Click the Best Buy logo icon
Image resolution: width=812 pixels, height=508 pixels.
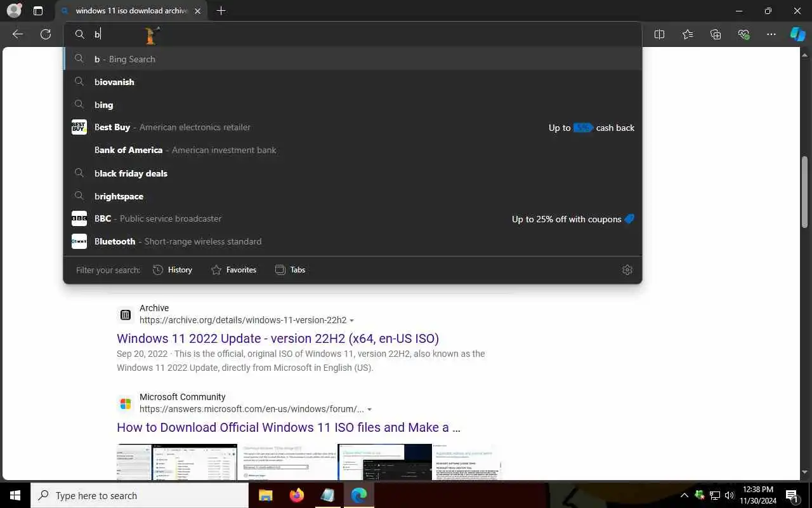[x=79, y=127]
